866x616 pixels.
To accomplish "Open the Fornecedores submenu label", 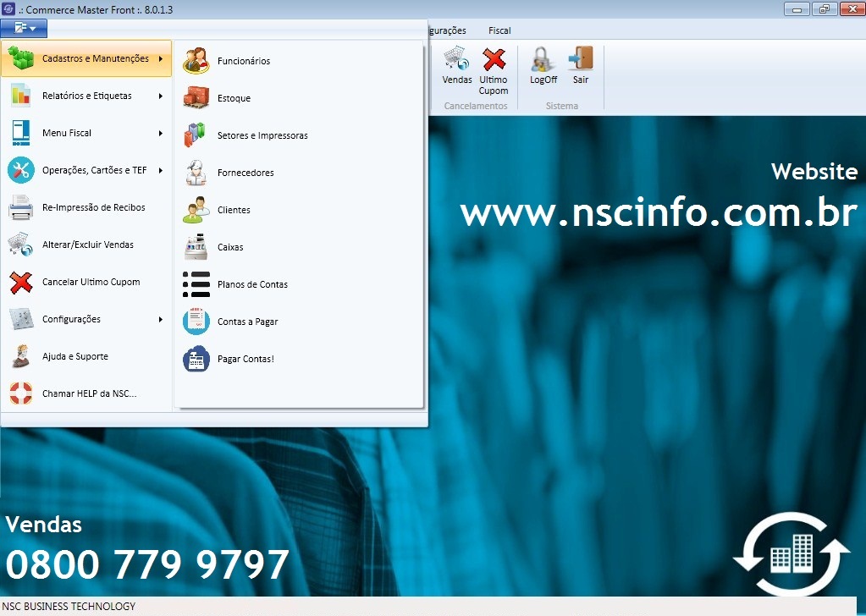I will tap(245, 173).
